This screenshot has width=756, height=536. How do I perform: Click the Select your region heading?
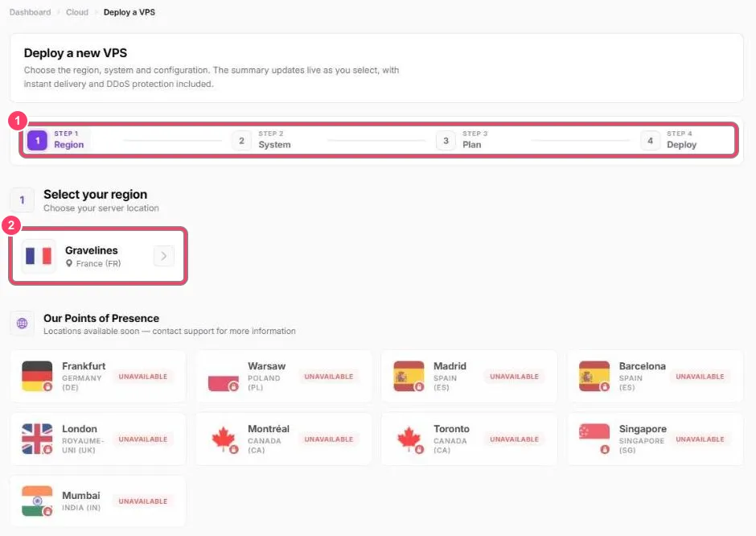click(96, 194)
